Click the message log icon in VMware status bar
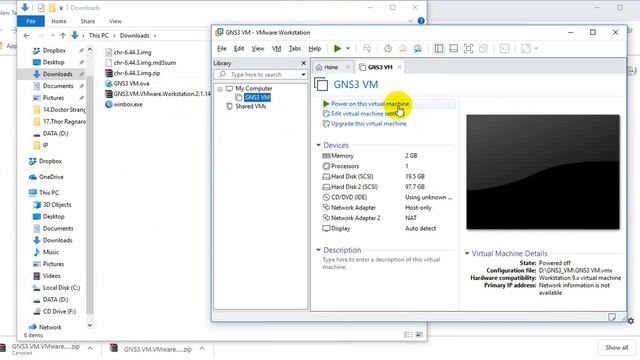640x360 pixels. click(612, 317)
